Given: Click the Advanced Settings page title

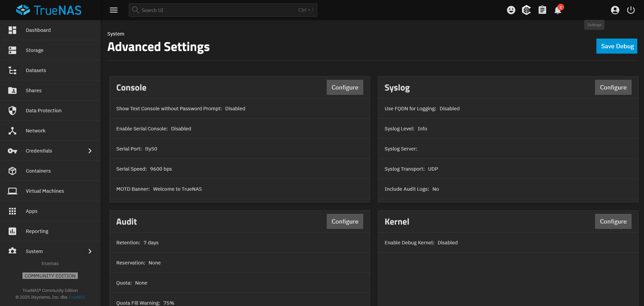Looking at the screenshot, I should coord(158,47).
